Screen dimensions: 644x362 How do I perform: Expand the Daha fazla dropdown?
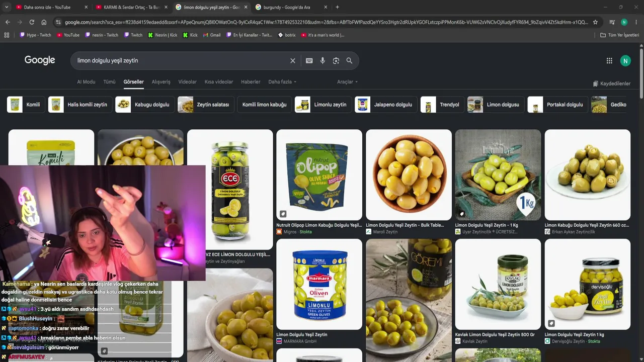tap(282, 82)
